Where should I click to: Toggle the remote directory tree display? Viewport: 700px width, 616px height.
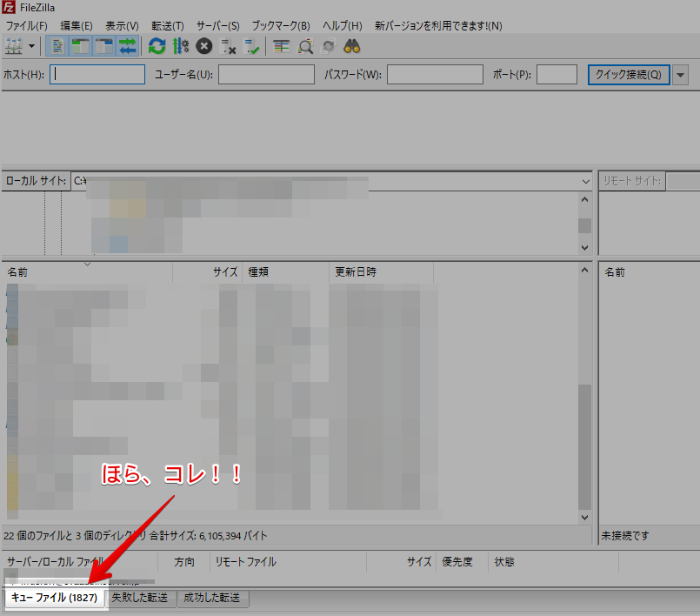point(104,46)
